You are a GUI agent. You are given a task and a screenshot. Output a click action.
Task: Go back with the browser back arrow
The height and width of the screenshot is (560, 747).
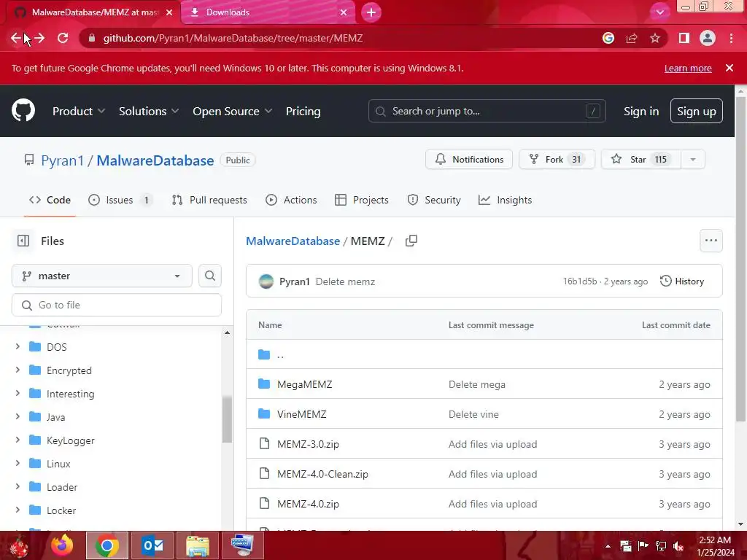coord(16,38)
